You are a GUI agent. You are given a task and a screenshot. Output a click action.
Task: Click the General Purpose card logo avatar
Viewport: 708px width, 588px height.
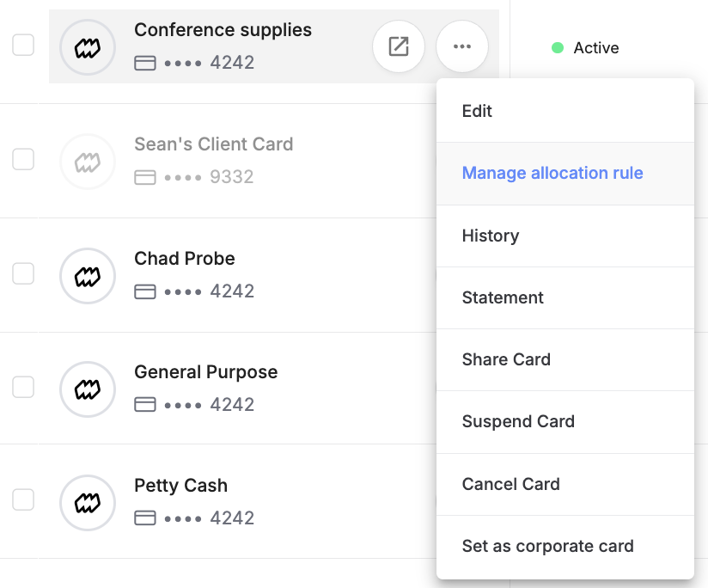click(x=88, y=389)
